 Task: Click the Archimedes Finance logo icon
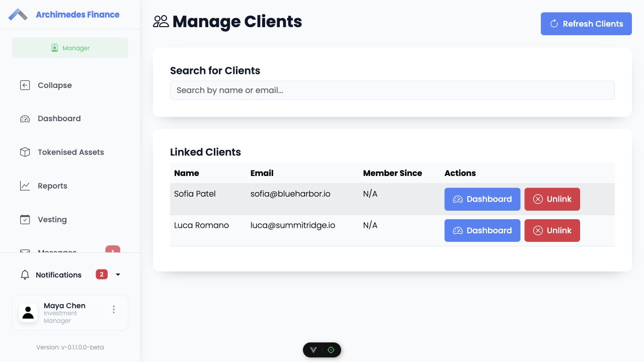18,15
